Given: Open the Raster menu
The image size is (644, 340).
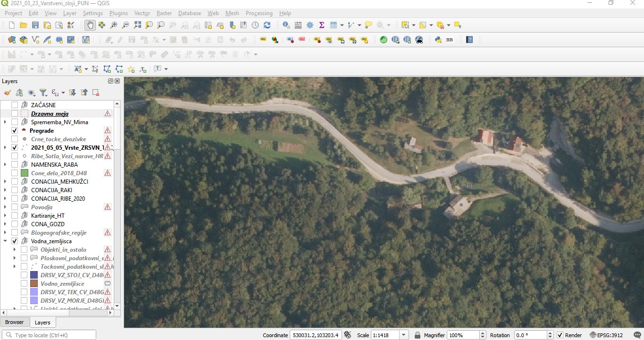Looking at the screenshot, I should tap(164, 13).
